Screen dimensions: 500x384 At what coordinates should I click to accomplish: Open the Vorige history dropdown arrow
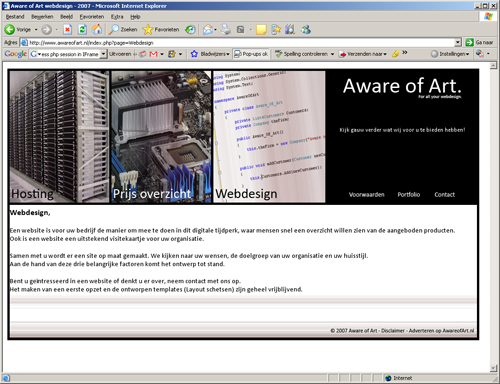(x=36, y=30)
